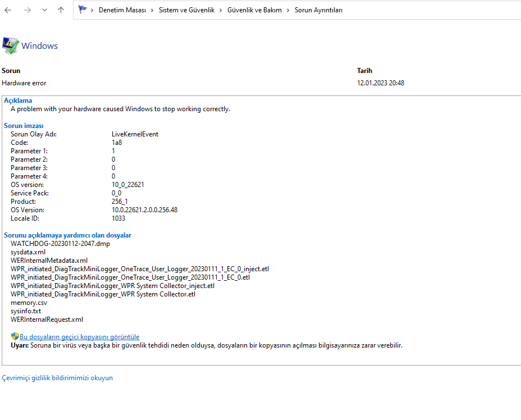
Task: Click the Windows problem report icon
Action: 10,45
